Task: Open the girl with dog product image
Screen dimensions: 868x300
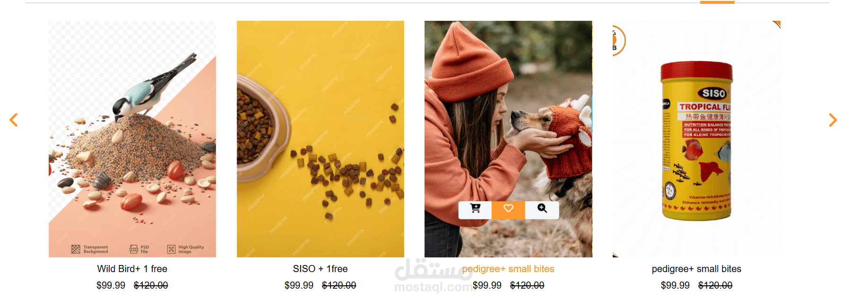Action: (x=508, y=139)
